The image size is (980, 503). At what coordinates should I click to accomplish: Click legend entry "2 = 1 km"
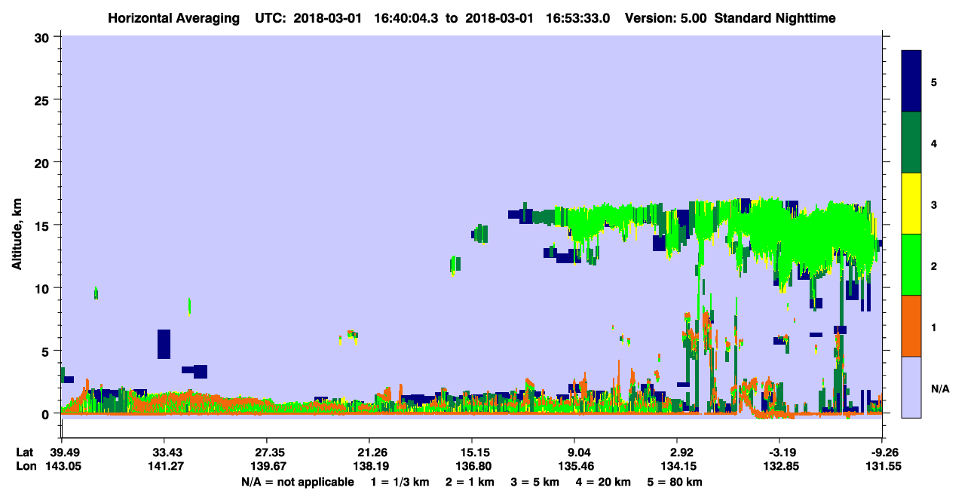point(470,481)
